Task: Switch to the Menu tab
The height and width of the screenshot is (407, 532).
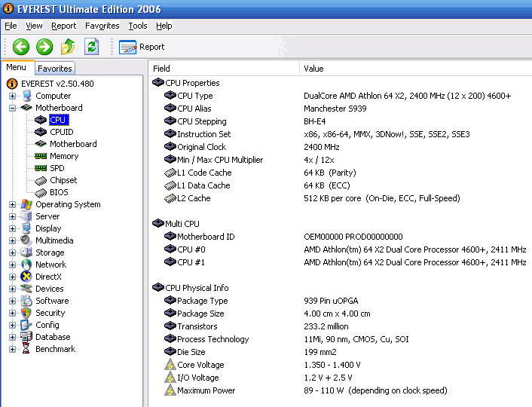Action: pyautogui.click(x=17, y=67)
